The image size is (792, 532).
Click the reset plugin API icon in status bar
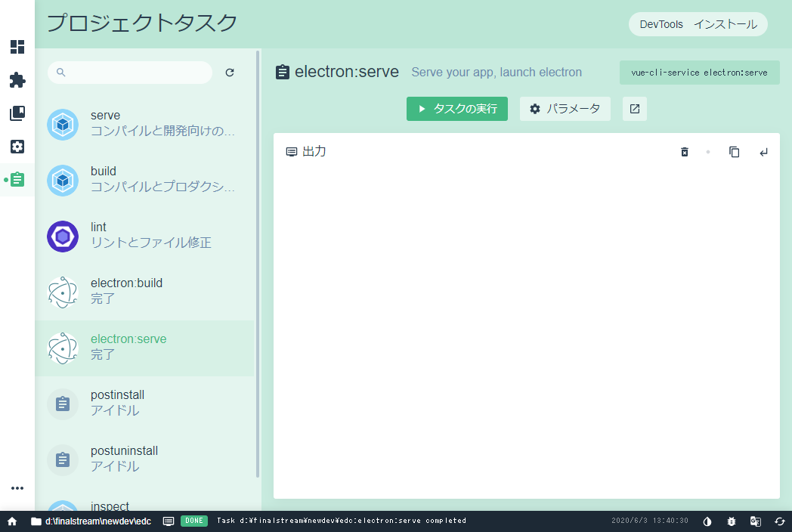(780, 521)
